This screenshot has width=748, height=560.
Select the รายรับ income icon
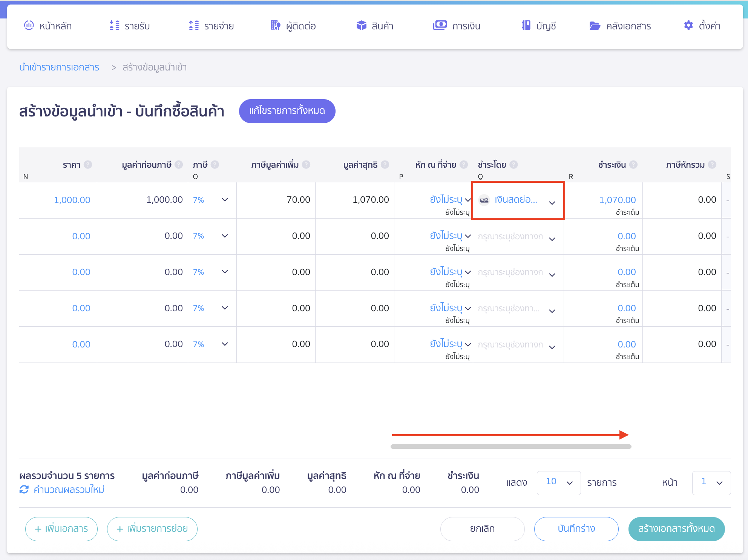coord(114,26)
